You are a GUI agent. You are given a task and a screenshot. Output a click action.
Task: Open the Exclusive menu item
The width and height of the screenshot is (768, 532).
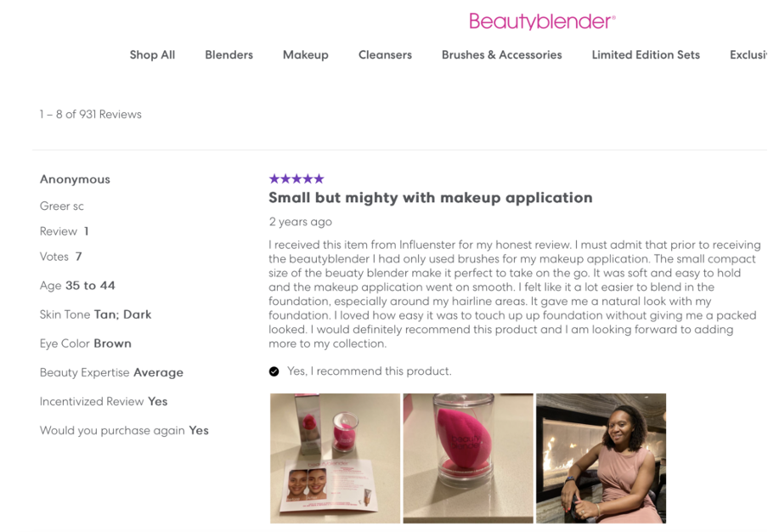(748, 55)
